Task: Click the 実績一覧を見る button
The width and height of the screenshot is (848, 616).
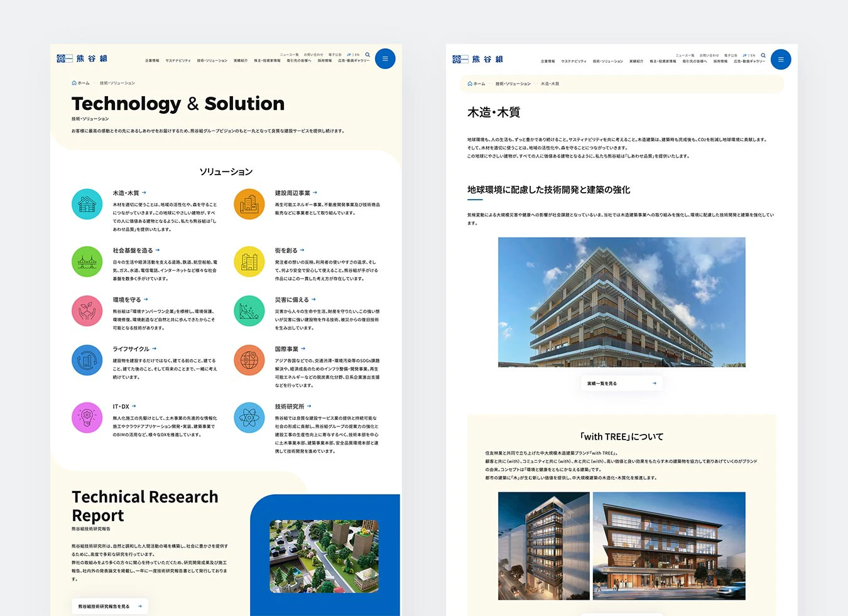Action: 621,383
